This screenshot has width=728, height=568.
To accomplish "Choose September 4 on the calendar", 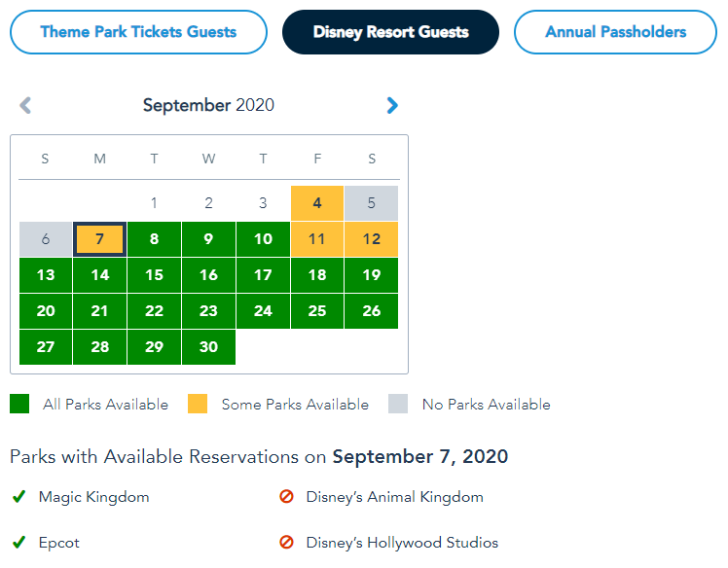I will (317, 203).
